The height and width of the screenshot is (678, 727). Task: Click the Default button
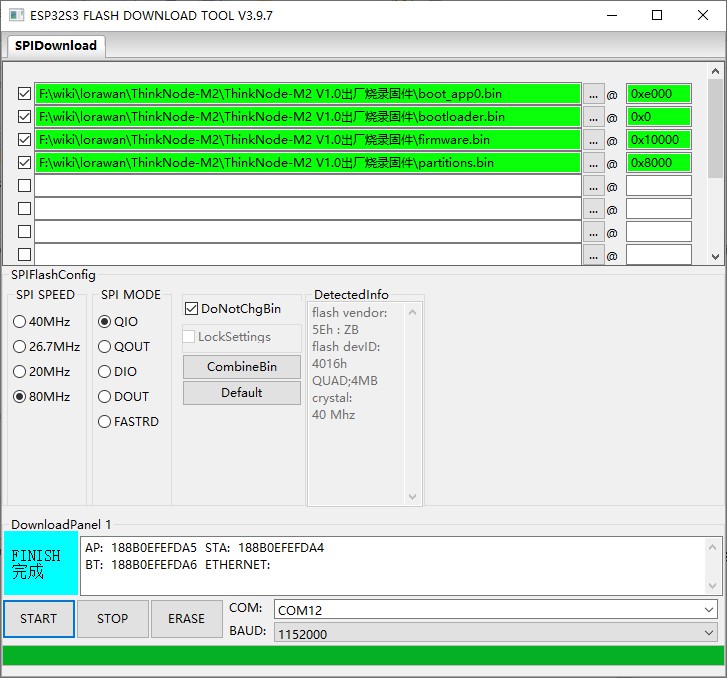(x=242, y=393)
